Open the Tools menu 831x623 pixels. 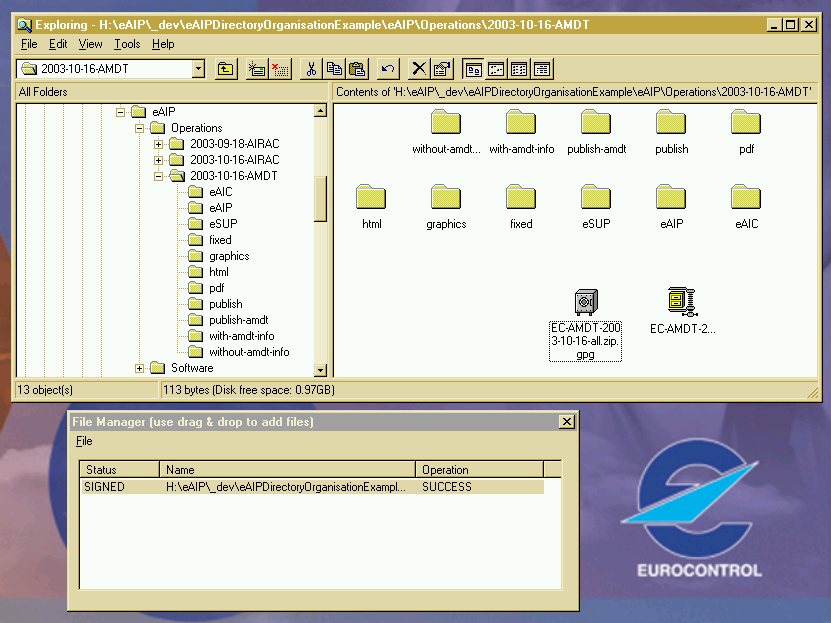(x=127, y=44)
